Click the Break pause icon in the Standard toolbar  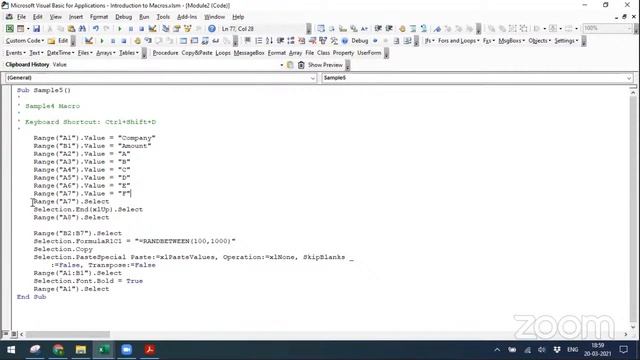coord(131,29)
